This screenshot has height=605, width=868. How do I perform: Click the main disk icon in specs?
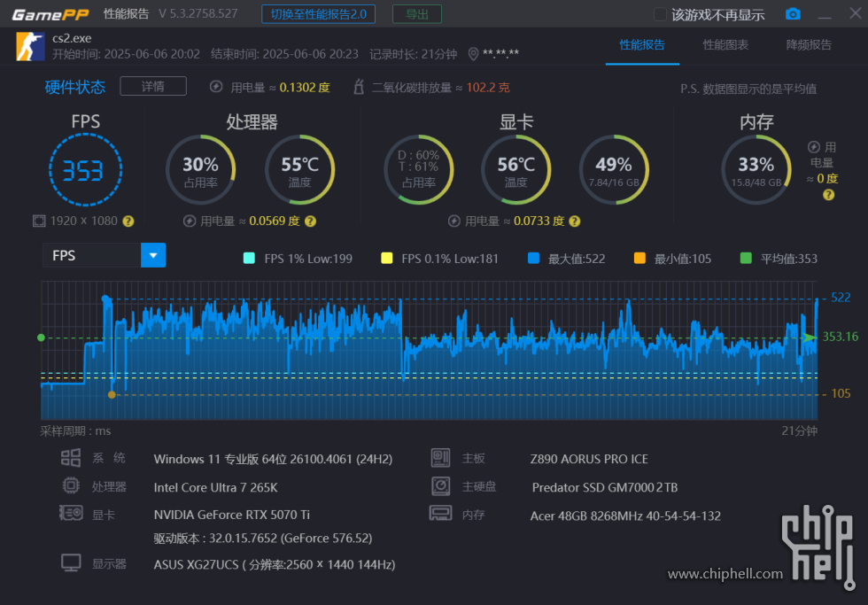coord(441,486)
